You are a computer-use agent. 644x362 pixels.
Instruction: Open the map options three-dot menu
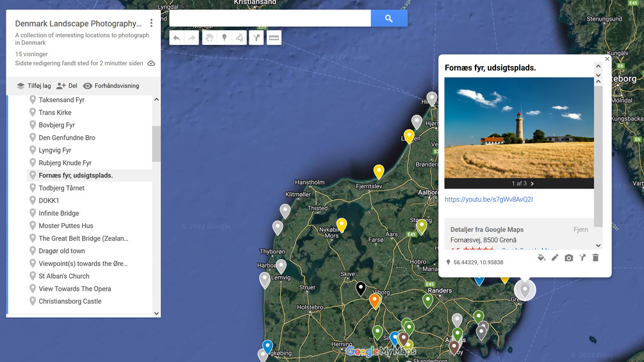point(151,23)
